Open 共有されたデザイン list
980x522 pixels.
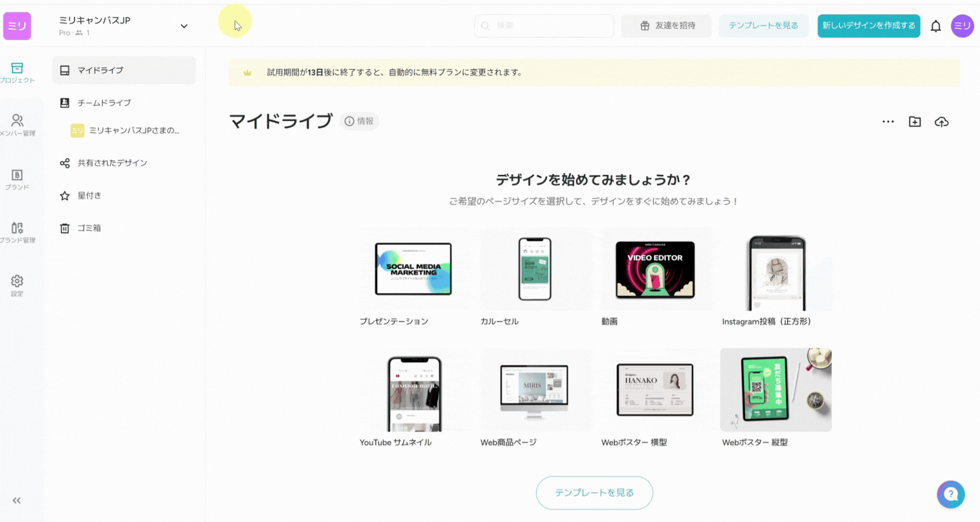112,163
